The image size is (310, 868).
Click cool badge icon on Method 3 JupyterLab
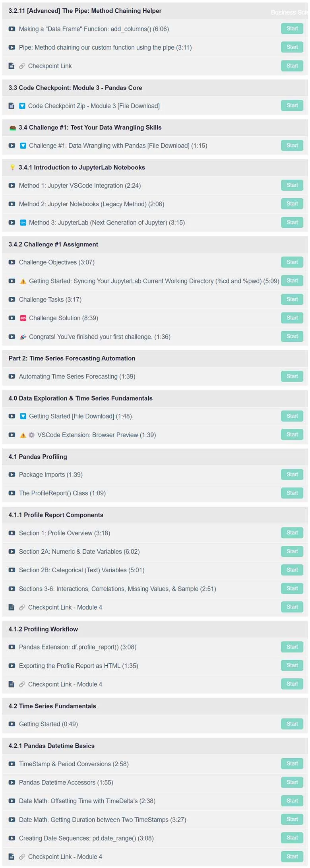(23, 223)
